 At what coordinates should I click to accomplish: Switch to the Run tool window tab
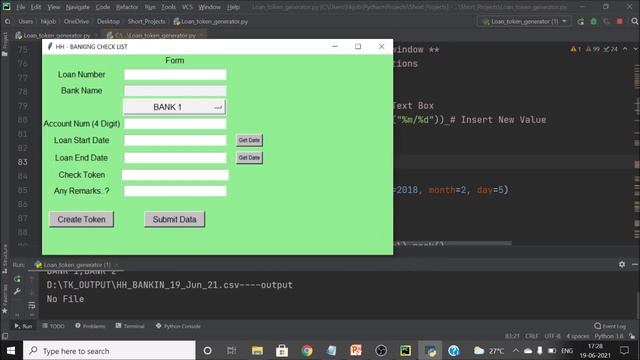point(23,326)
